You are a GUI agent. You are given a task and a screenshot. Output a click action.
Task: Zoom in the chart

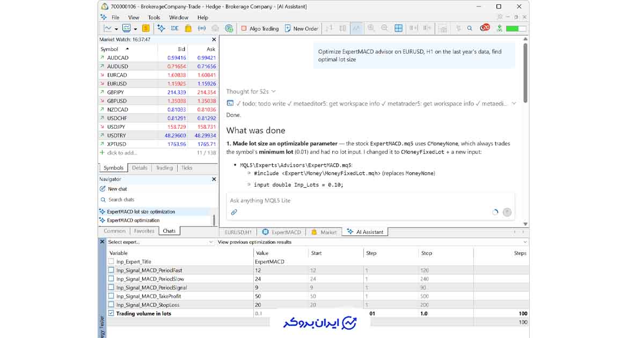coord(371,28)
